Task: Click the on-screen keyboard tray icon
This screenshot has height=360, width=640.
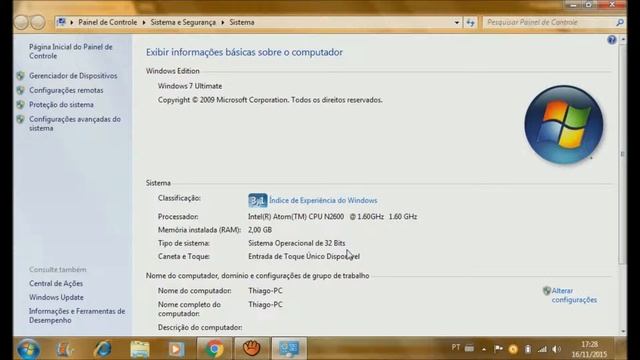Action: (x=469, y=348)
